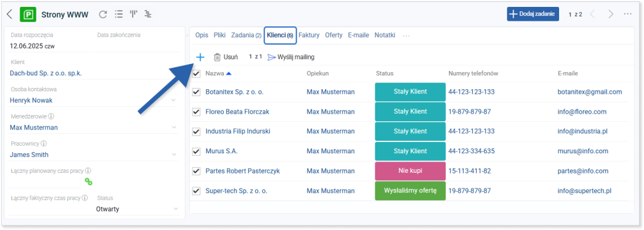Open the Botanitex Sp. z o. o. client link
Viewport: 644px width, 230px height.
click(235, 92)
